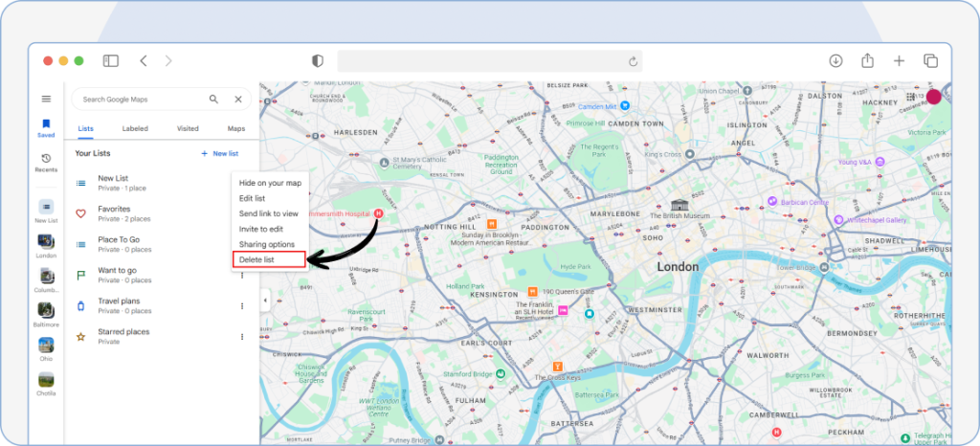Choose Sharing options
The height and width of the screenshot is (446, 980).
(270, 244)
